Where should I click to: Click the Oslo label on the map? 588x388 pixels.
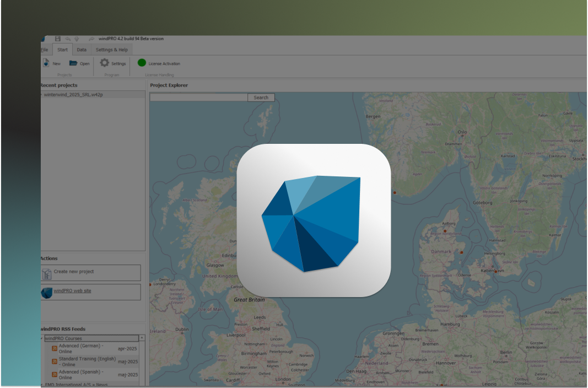point(462,132)
